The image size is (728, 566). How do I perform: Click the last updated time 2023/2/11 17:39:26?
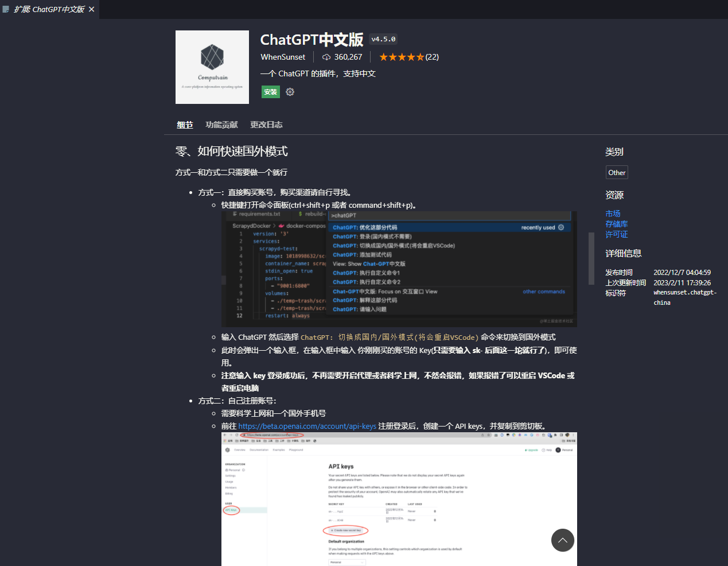[x=682, y=283]
